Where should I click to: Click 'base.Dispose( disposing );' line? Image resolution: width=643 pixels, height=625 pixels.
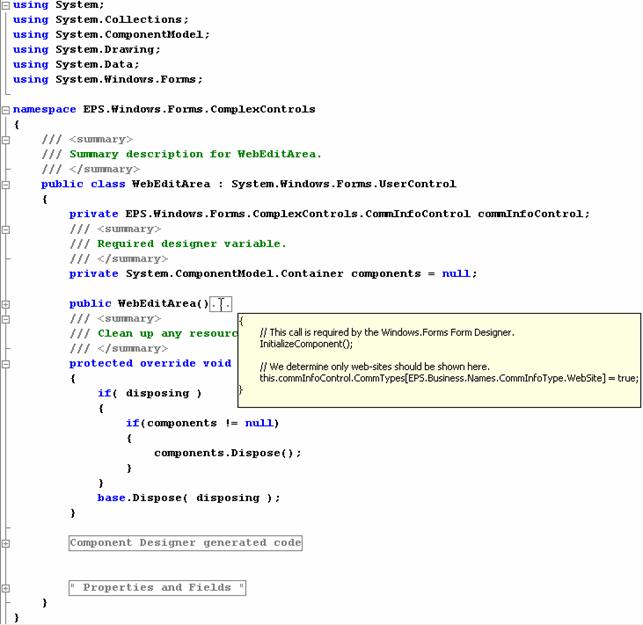189,498
